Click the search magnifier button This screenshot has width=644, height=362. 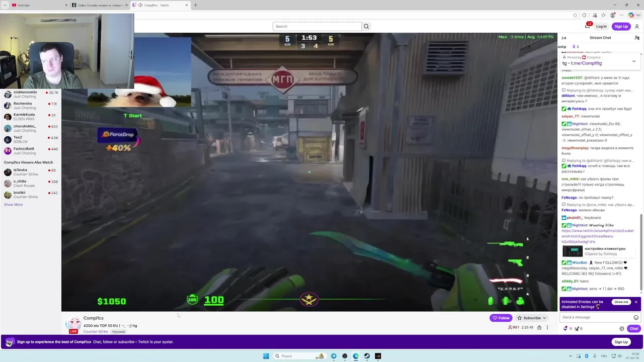[x=366, y=26]
